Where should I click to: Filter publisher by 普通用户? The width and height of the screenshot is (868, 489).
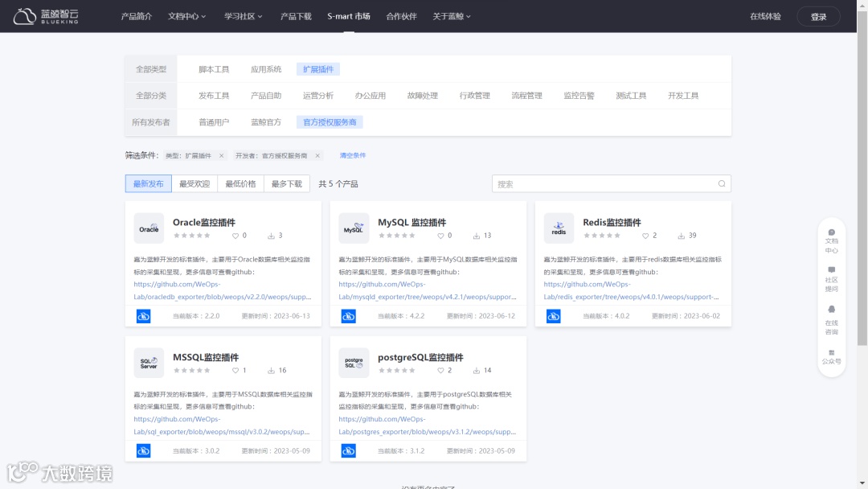[x=214, y=122]
